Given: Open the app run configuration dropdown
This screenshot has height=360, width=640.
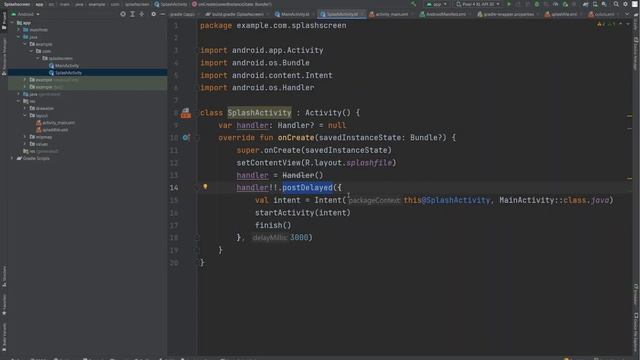Looking at the screenshot, I should click(x=436, y=4).
